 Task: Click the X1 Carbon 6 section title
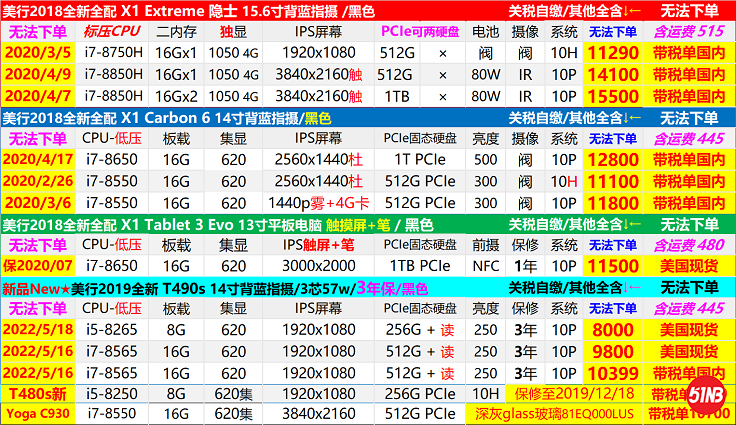click(167, 117)
